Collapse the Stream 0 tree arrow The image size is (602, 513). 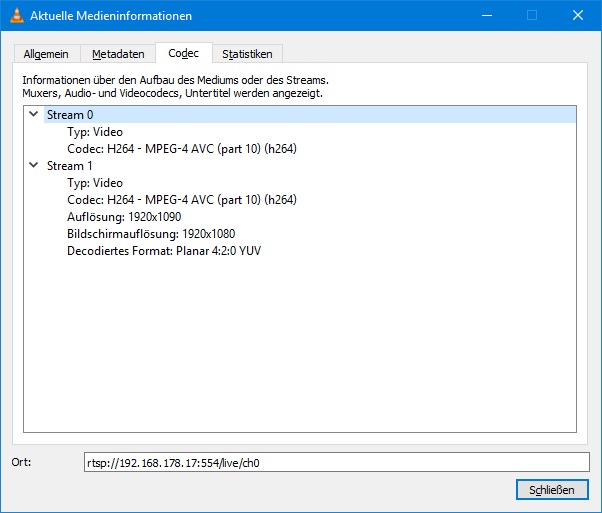pos(35,115)
